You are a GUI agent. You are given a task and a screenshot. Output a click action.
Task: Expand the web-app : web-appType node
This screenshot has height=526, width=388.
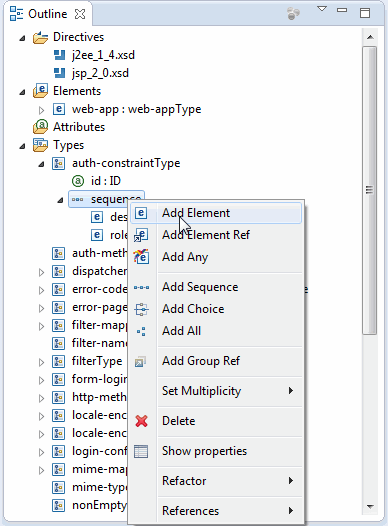[x=41, y=110]
